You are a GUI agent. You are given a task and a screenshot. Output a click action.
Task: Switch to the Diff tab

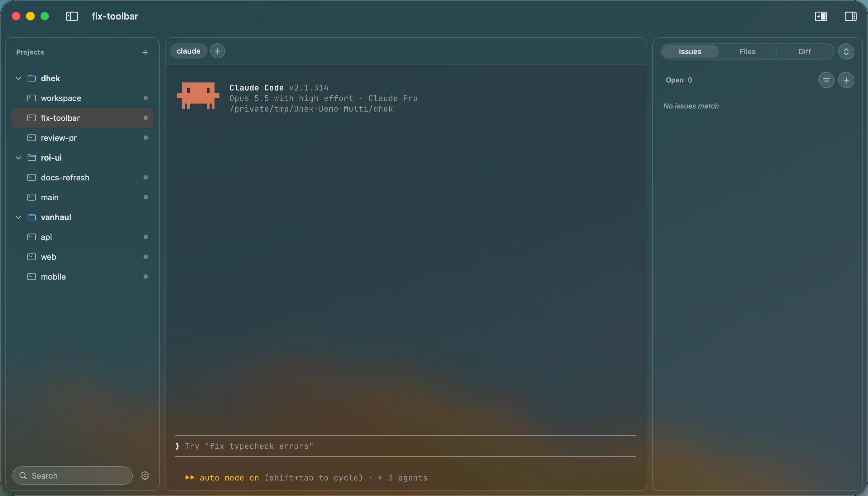point(805,51)
